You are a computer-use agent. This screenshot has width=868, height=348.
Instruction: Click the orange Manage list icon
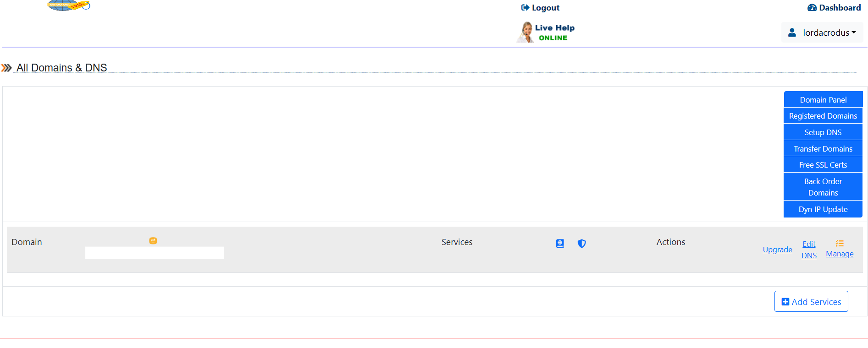(840, 244)
